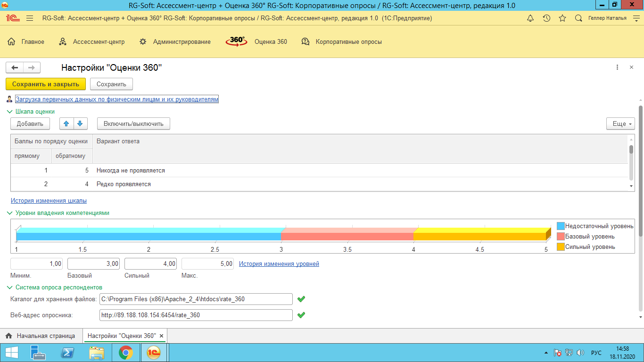Open the История изменения шкалы link
644x362 pixels.
click(x=49, y=200)
